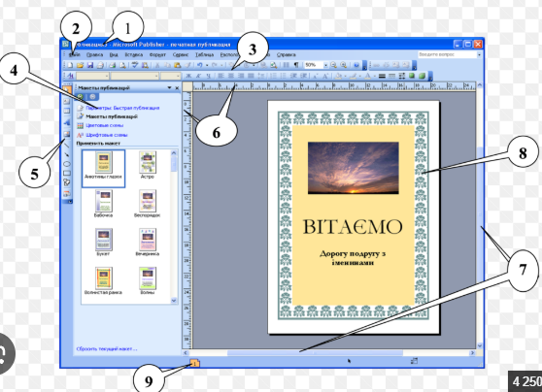Open Print Preview from the toolbar
Image resolution: width=542 pixels, height=392 pixels.
pos(122,65)
